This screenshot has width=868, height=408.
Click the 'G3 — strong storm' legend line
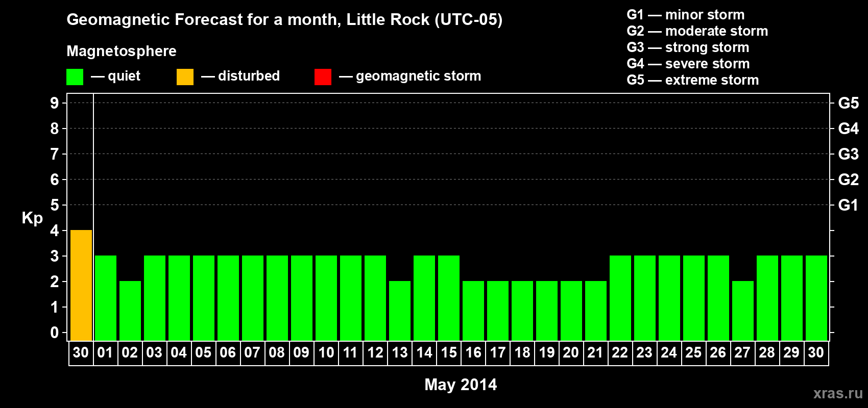pos(688,47)
